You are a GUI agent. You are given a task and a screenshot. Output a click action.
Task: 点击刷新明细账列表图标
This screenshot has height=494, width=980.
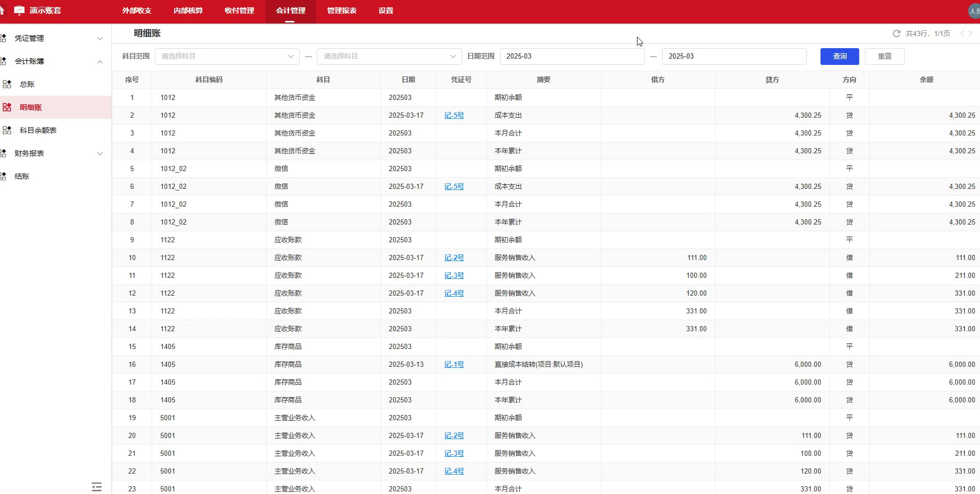pos(896,33)
